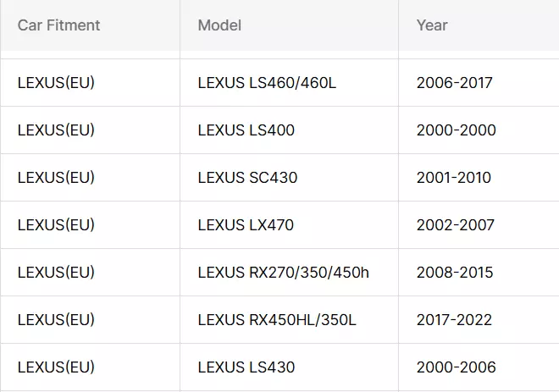The image size is (559, 392).
Task: Click the Year column header
Action: click(479, 25)
